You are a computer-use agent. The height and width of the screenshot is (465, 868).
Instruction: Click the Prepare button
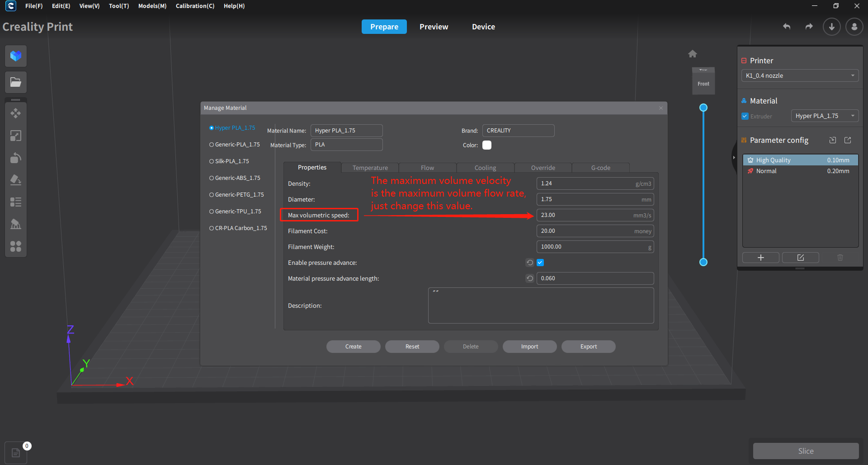point(384,27)
